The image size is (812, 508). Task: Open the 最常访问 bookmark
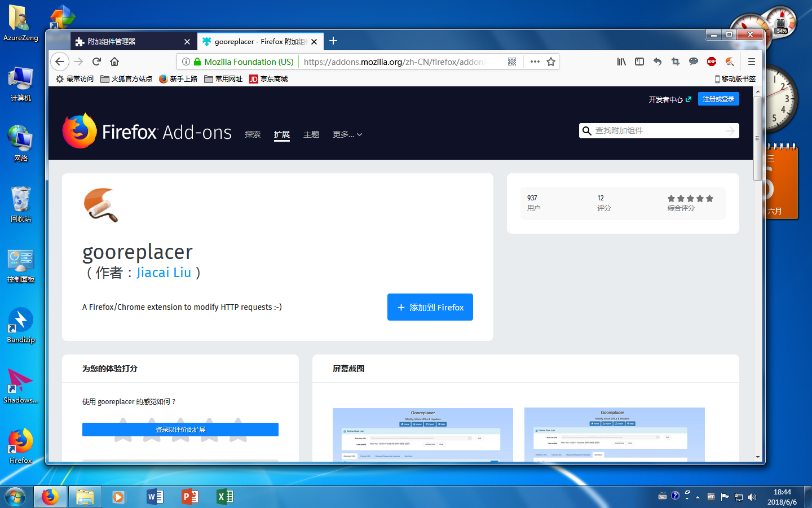click(74, 79)
